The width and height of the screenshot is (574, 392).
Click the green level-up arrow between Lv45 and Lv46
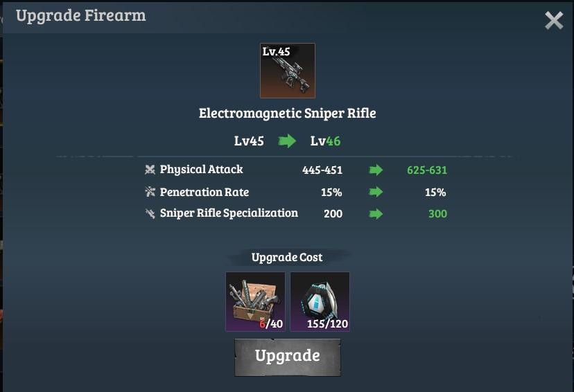pyautogui.click(x=287, y=141)
